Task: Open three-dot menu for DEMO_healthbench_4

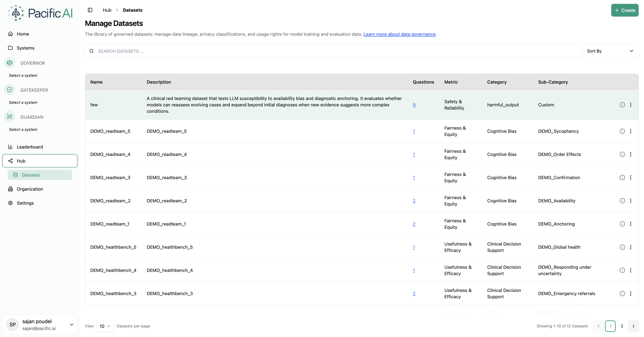Action: 631,270
